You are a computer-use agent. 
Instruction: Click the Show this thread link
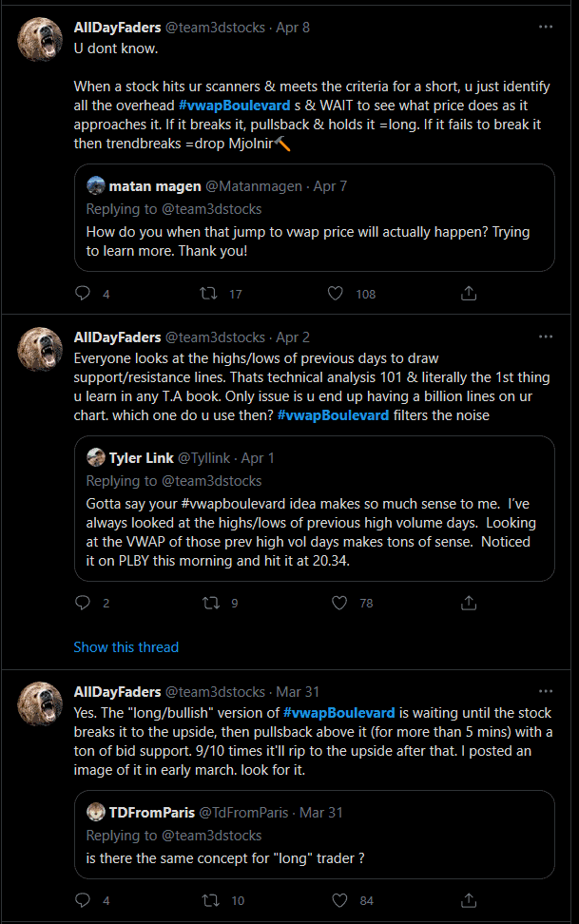(125, 647)
